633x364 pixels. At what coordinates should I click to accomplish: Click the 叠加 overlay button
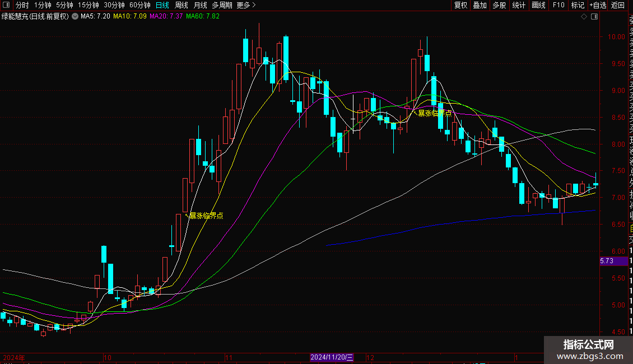(480, 5)
